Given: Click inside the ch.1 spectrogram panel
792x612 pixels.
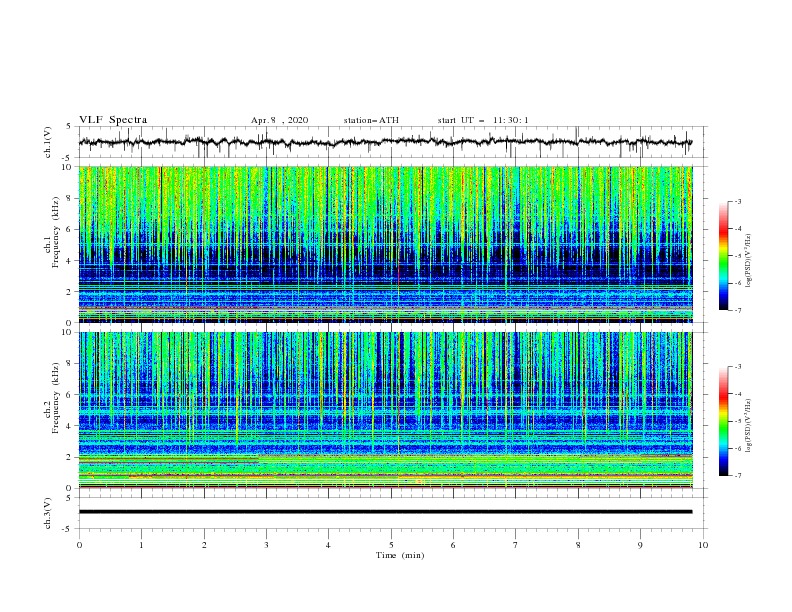Looking at the screenshot, I should click(385, 244).
